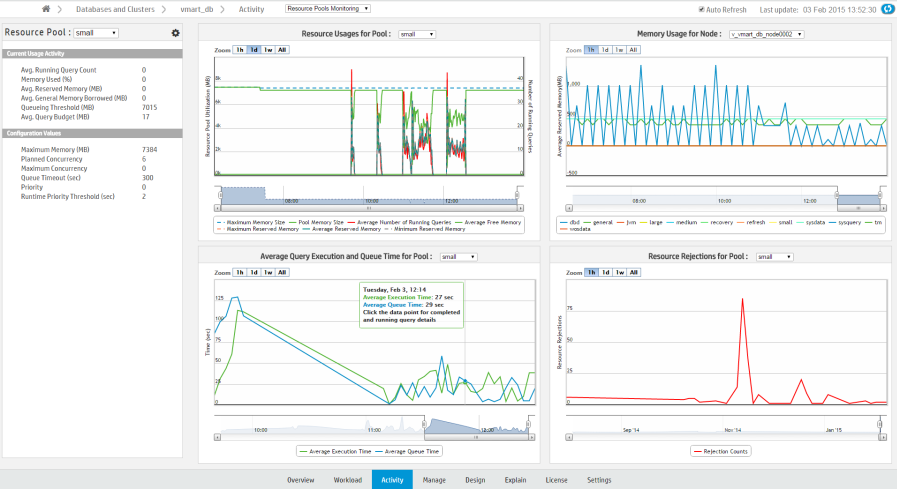Switch to the Workload tab
The image size is (897, 489).
pyautogui.click(x=348, y=480)
